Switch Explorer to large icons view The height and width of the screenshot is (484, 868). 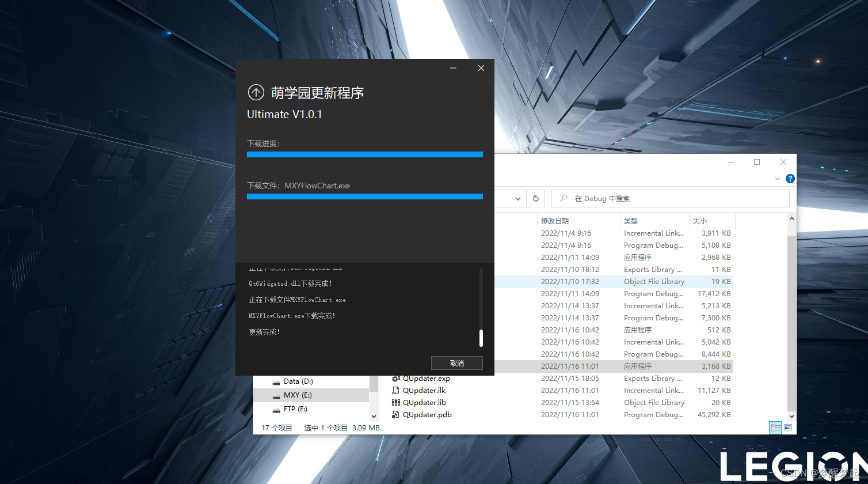(x=788, y=428)
